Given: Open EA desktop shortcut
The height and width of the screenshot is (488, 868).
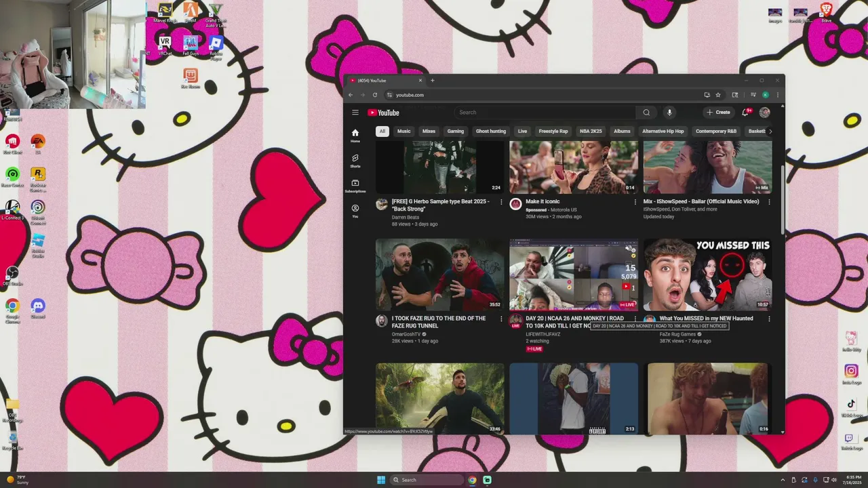Looking at the screenshot, I should click(x=38, y=144).
